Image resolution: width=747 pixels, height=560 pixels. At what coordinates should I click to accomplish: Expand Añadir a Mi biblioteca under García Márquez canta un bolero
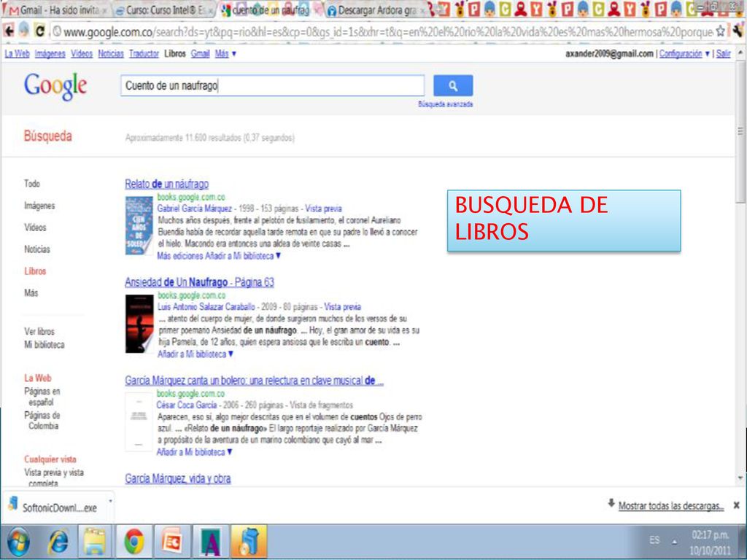[194, 452]
